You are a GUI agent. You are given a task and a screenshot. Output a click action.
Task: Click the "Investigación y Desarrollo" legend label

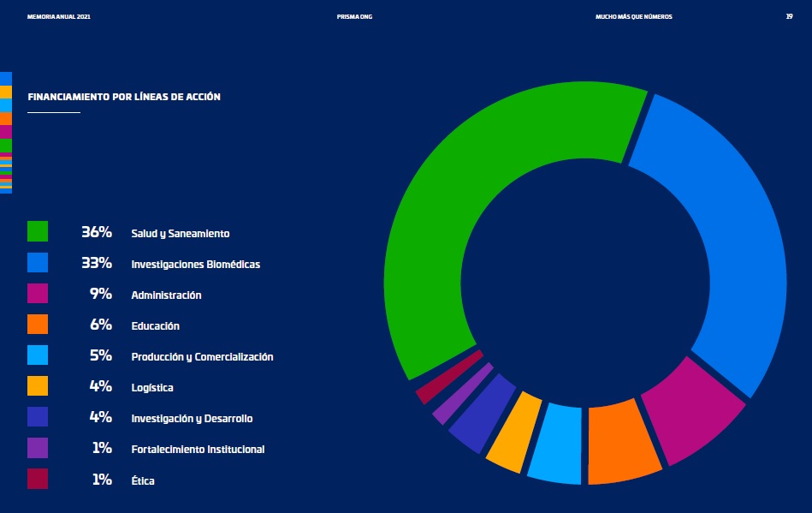[x=192, y=418]
